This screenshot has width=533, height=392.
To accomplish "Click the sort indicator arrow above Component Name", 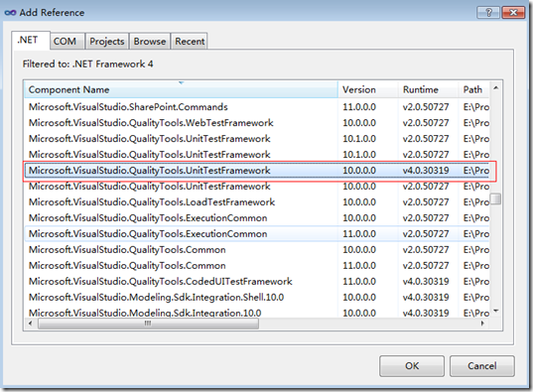I will click(182, 82).
